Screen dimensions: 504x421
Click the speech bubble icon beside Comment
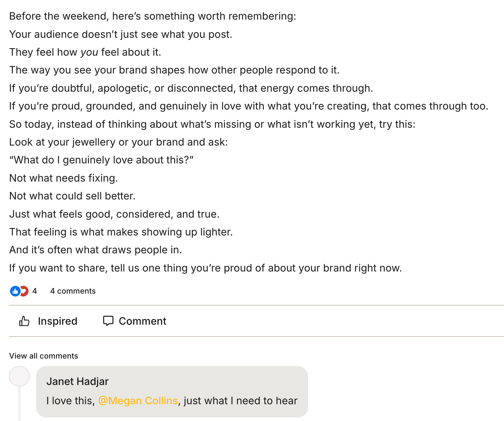(109, 321)
